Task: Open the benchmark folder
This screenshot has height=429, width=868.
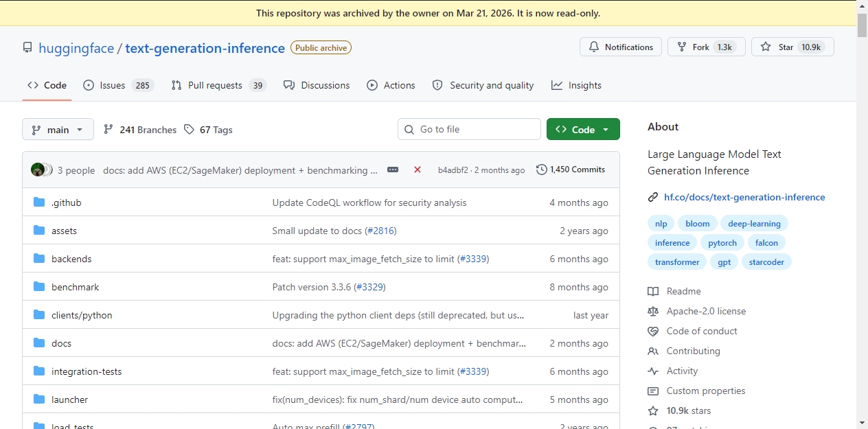Action: 76,287
